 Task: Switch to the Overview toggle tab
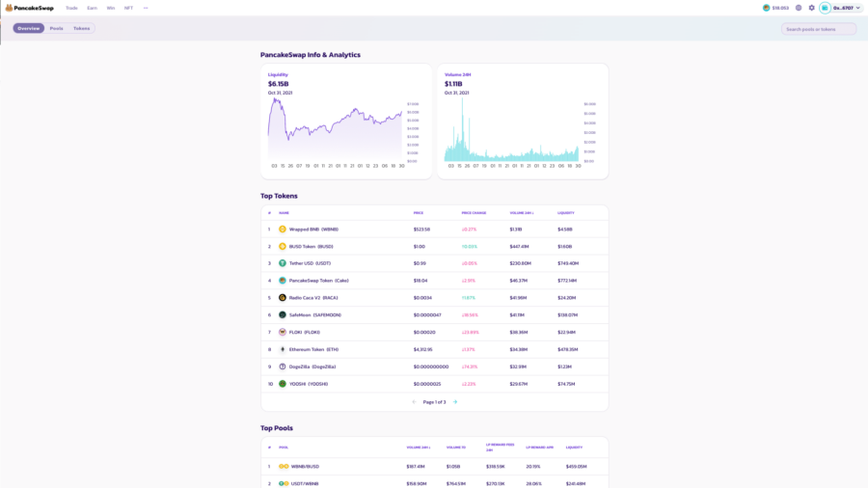point(29,28)
